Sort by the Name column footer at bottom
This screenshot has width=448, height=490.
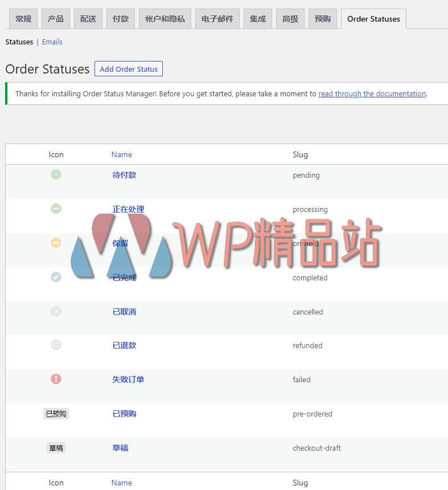122,483
